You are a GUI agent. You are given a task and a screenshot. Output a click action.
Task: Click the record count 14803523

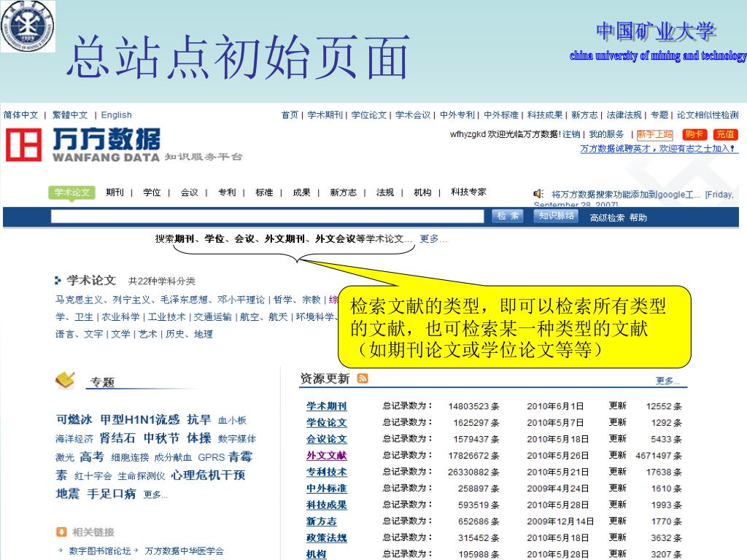tap(469, 406)
